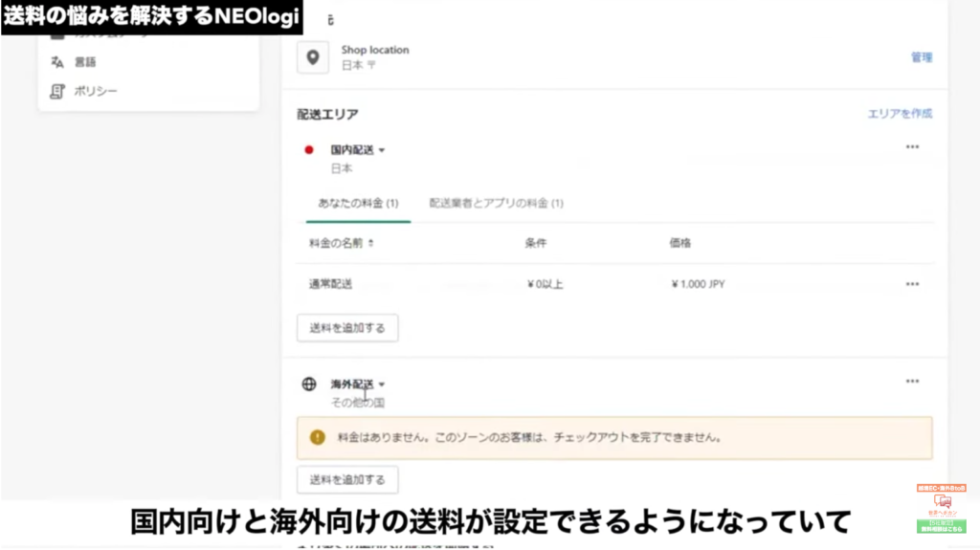
Task: Click 送料を追加する under 海外配送
Action: coord(347,480)
